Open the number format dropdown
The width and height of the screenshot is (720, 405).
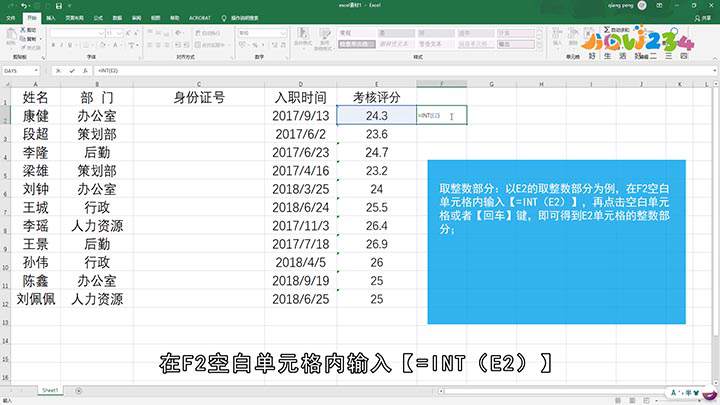283,33
